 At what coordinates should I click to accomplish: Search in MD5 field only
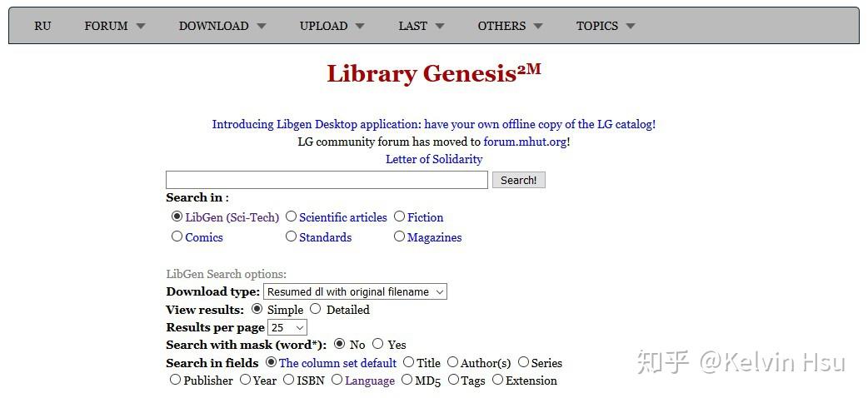(x=407, y=380)
